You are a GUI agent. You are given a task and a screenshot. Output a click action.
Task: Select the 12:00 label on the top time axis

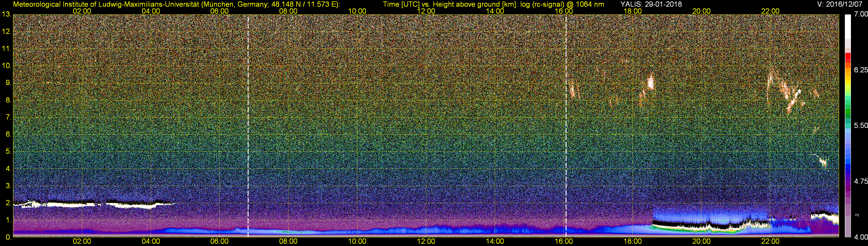[x=426, y=11]
